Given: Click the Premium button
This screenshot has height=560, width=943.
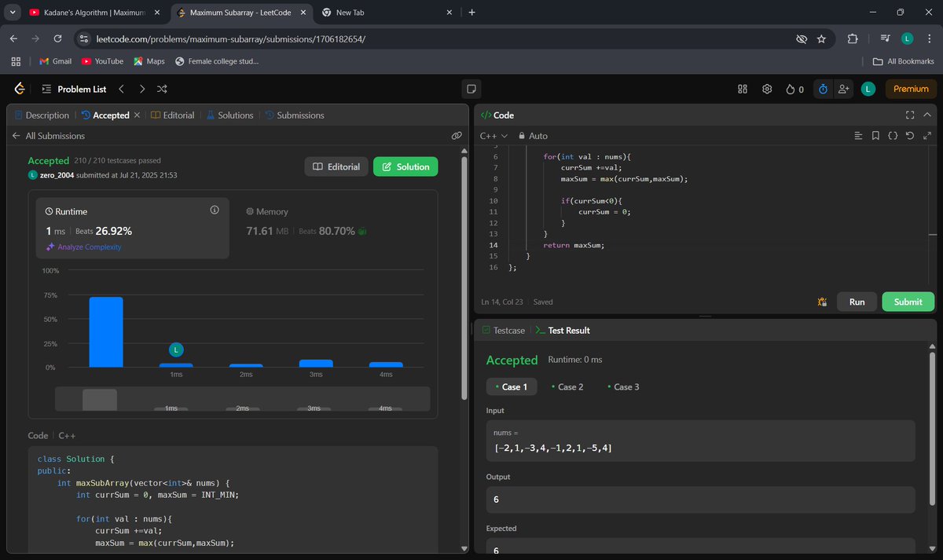Looking at the screenshot, I should tap(911, 89).
